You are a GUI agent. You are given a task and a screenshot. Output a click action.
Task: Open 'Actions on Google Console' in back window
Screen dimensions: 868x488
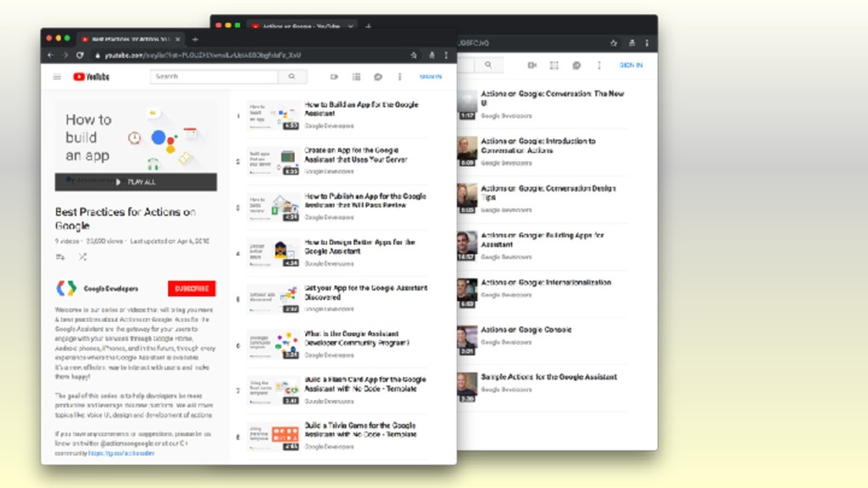pyautogui.click(x=526, y=330)
